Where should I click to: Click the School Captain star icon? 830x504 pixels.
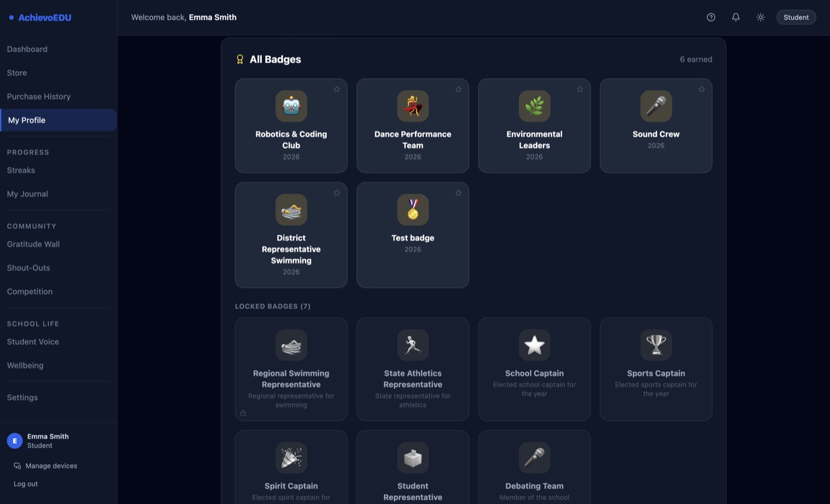tap(534, 345)
